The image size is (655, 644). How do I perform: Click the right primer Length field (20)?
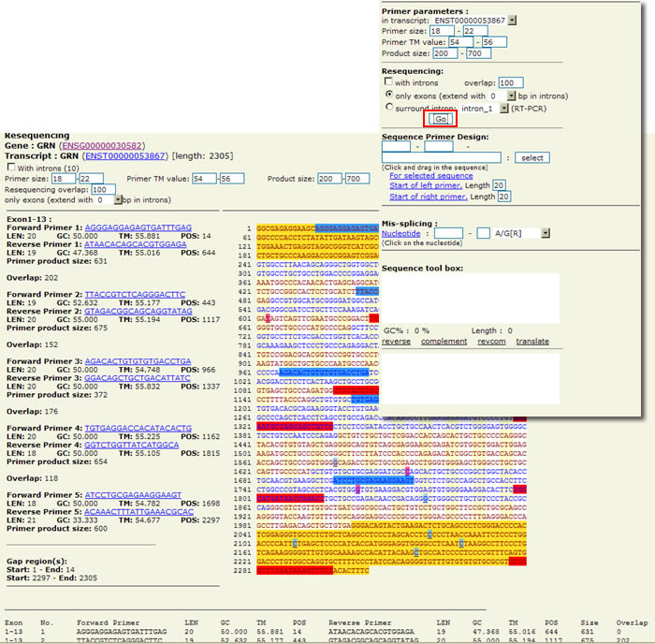click(503, 197)
